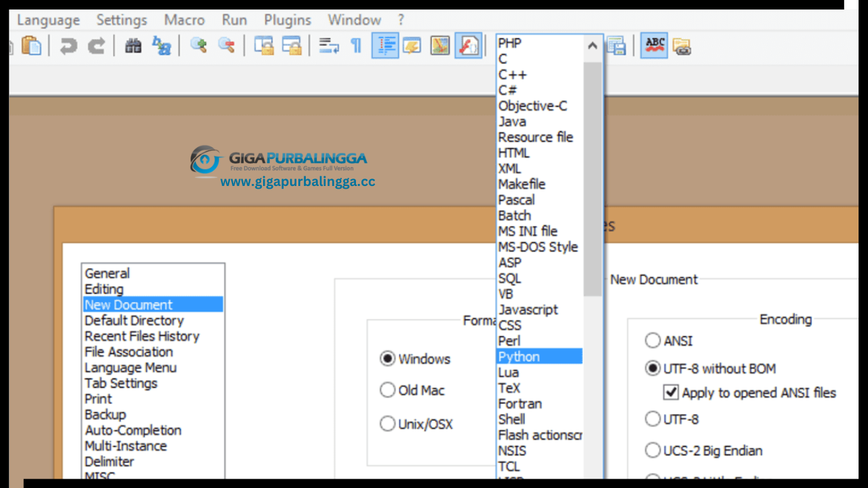The height and width of the screenshot is (488, 868).
Task: Click the language list scrollbar thumb
Action: pos(592,179)
